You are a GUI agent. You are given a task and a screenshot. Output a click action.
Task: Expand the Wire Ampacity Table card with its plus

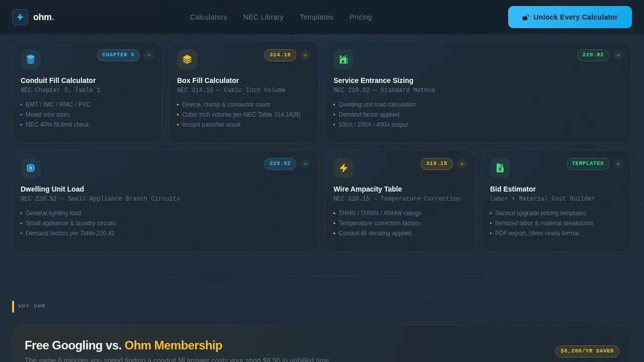point(462,164)
